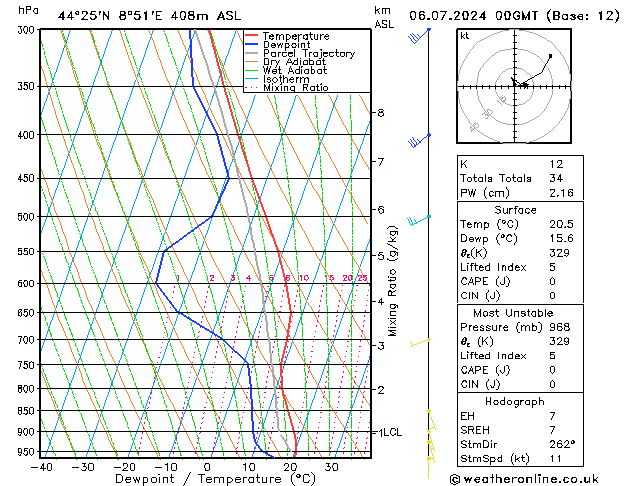This screenshot has width=629, height=486.
Task: Click the hodograph plot
Action: [514, 86]
